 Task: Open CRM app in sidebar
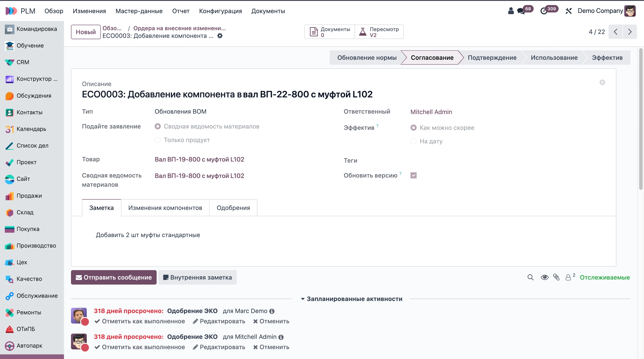point(32,62)
